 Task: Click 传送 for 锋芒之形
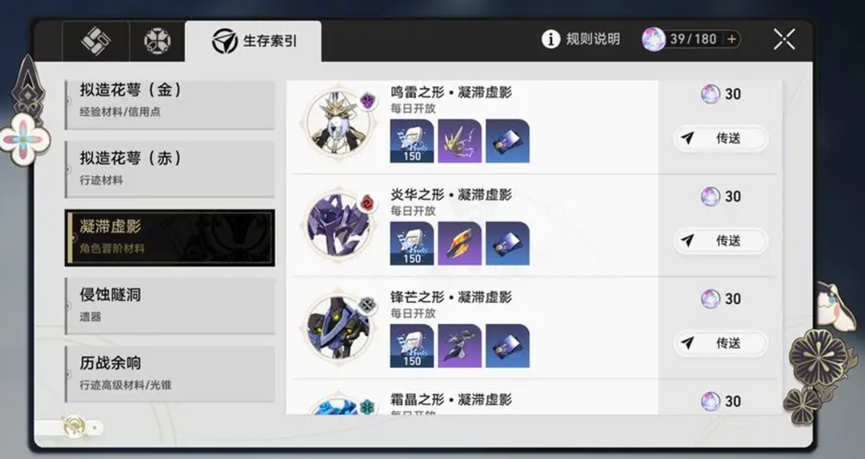[720, 343]
